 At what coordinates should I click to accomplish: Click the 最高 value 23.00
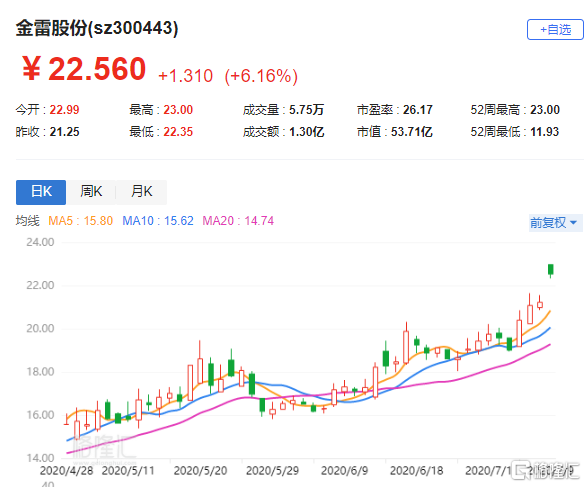pyautogui.click(x=178, y=110)
